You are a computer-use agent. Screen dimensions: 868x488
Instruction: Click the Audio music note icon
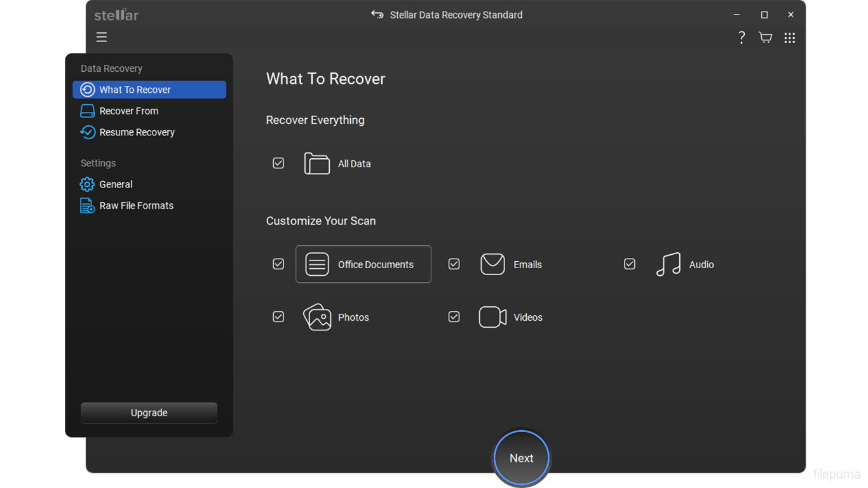coord(668,264)
